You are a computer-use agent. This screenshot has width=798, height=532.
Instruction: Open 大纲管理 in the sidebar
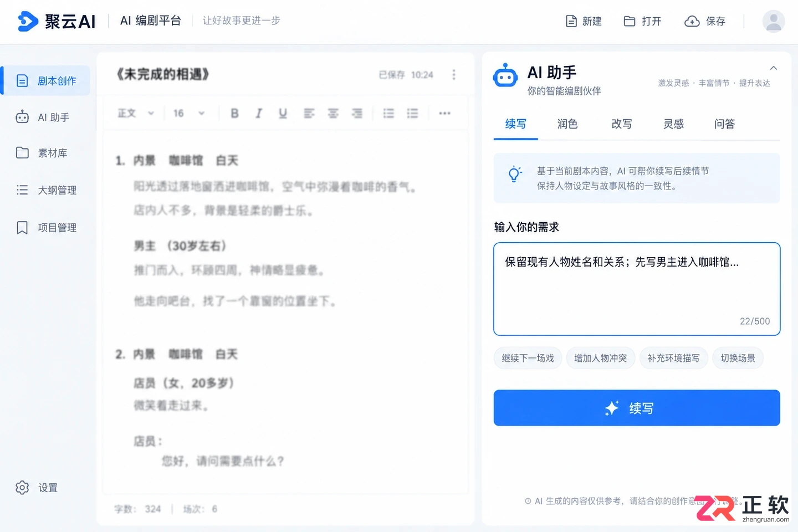coord(46,190)
